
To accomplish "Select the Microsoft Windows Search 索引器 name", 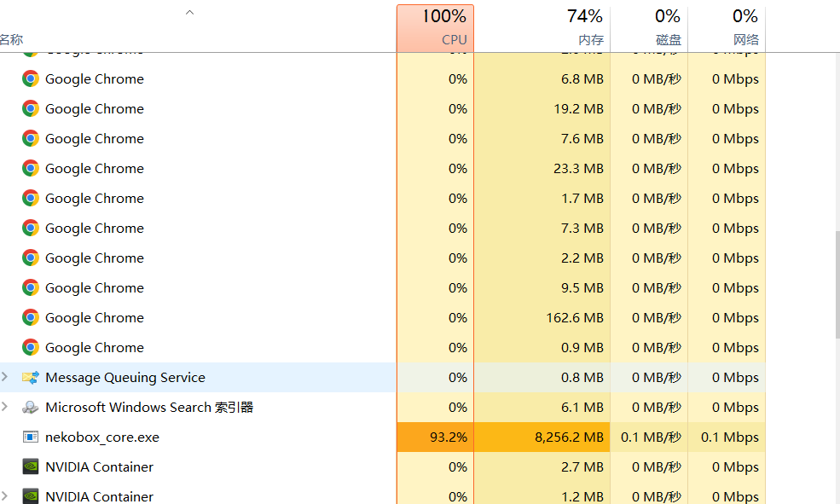I will [x=149, y=408].
